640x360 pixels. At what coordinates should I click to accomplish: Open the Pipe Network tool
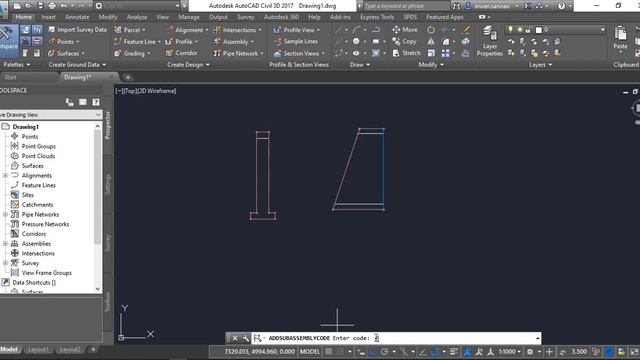coord(238,53)
